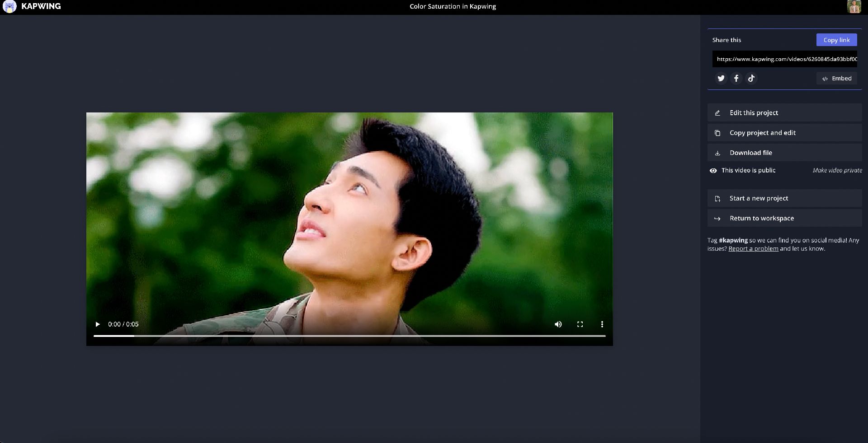Click the Kapwing cat logo icon
Viewport: 868px width, 443px height.
[9, 6]
